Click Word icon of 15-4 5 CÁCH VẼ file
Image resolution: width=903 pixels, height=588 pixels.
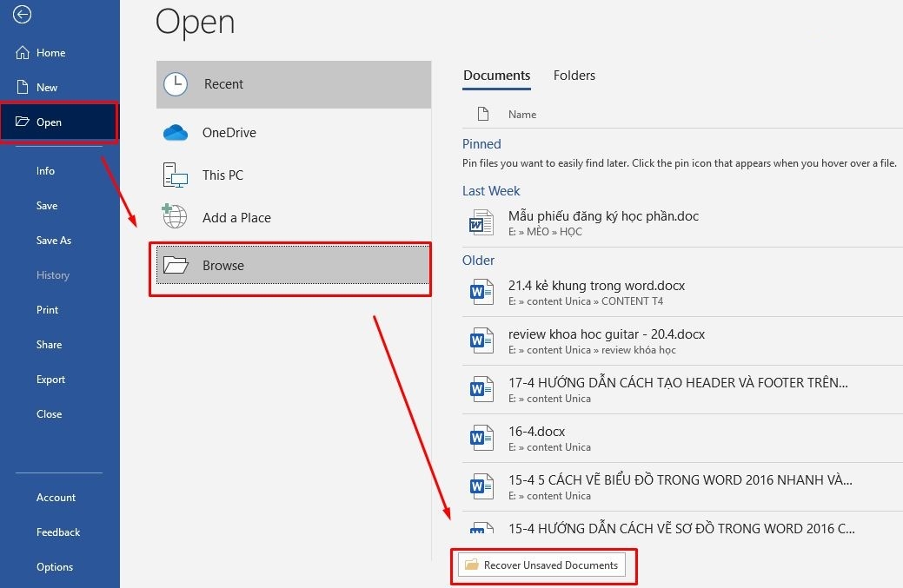pos(481,486)
